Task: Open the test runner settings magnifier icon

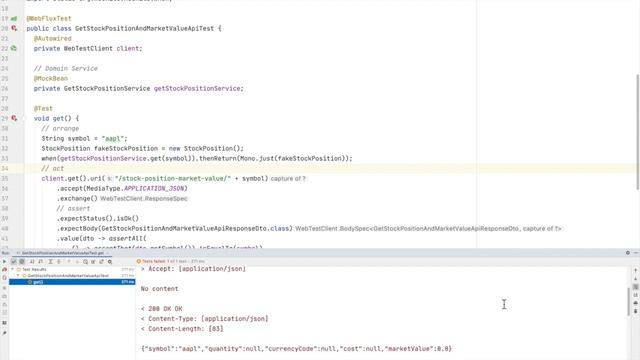Action: click(110, 262)
